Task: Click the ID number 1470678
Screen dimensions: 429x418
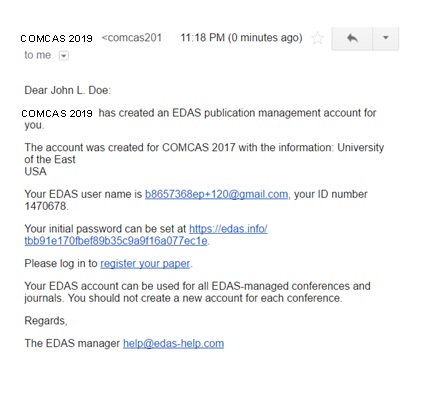Action: pos(45,206)
